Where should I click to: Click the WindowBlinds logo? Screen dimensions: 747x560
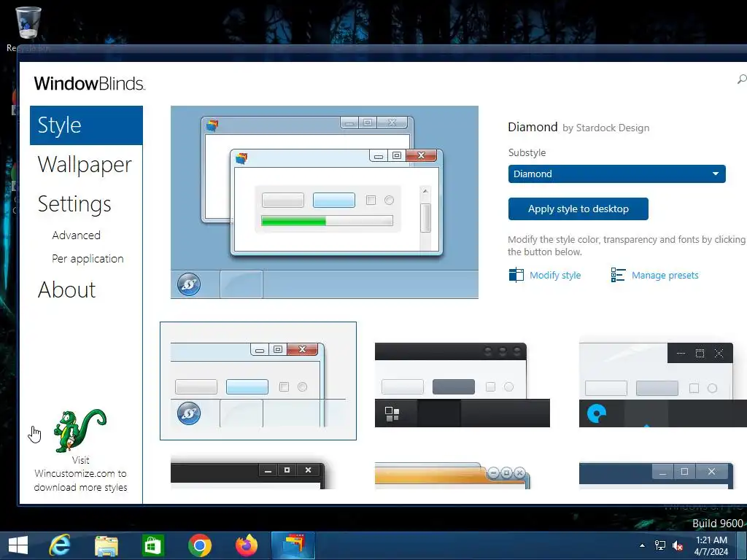90,83
